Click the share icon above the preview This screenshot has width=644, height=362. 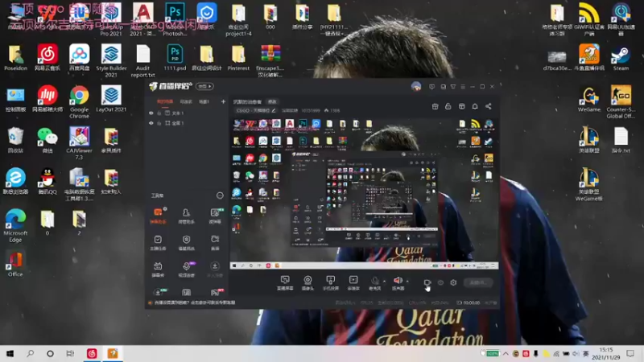click(489, 106)
